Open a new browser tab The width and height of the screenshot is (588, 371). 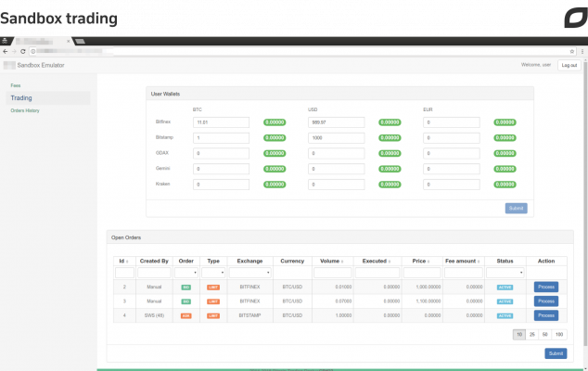click(x=80, y=41)
